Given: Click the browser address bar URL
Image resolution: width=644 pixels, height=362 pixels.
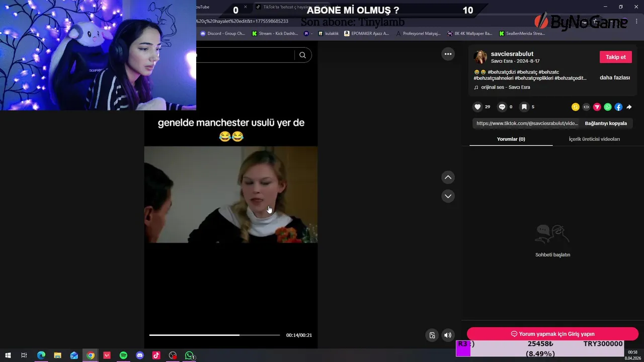Looking at the screenshot, I should (x=243, y=21).
